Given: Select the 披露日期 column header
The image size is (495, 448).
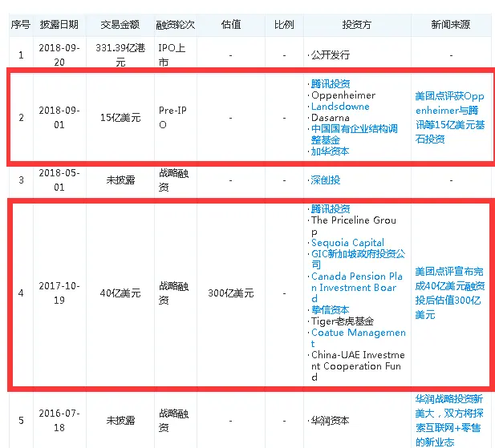Looking at the screenshot, I should click(59, 25).
